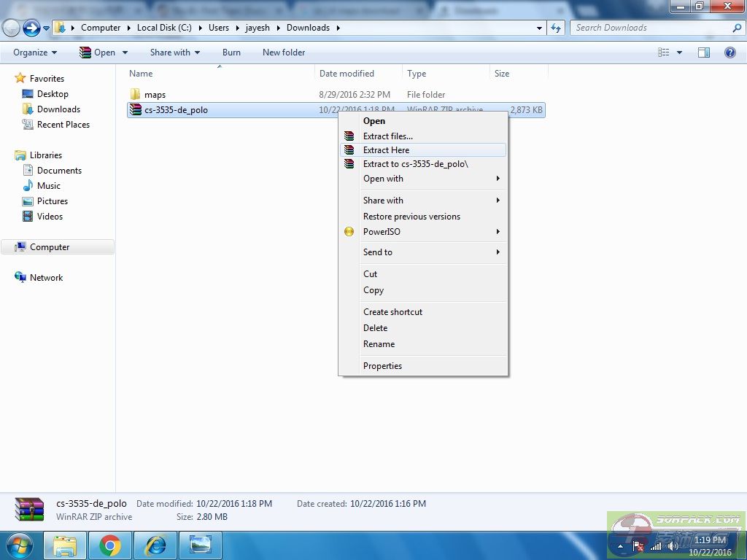Open the maps folder icon

[x=135, y=95]
